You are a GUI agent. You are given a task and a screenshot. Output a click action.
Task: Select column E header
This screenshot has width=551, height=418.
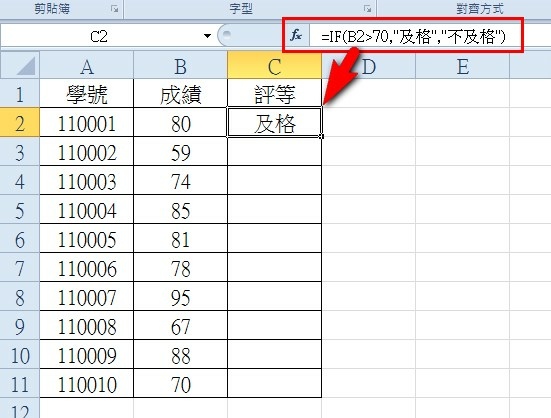[462, 65]
